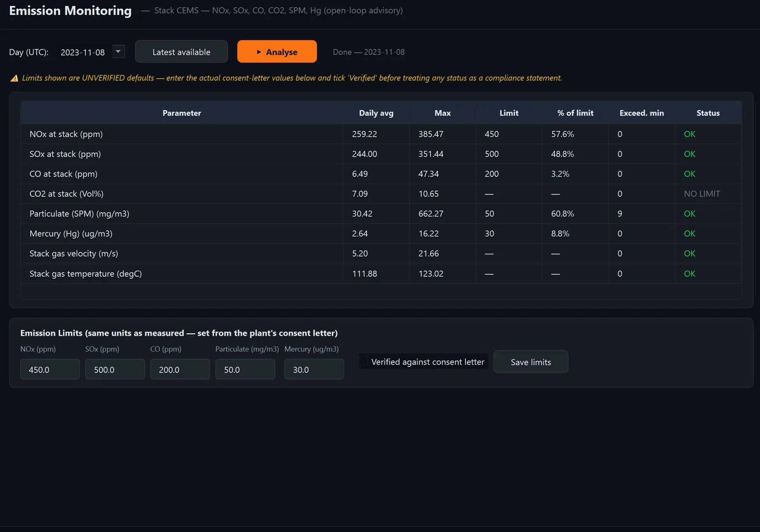760x532 pixels.
Task: Select the NOx at stack (ppm) row
Action: pos(381,134)
